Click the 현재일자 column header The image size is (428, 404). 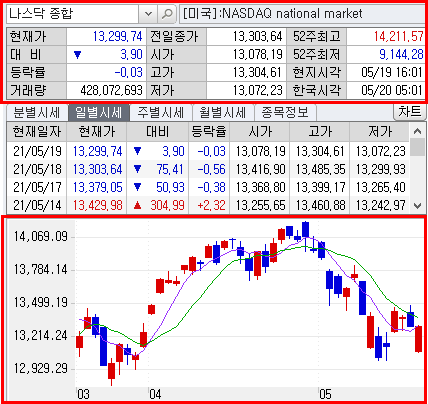click(x=37, y=132)
